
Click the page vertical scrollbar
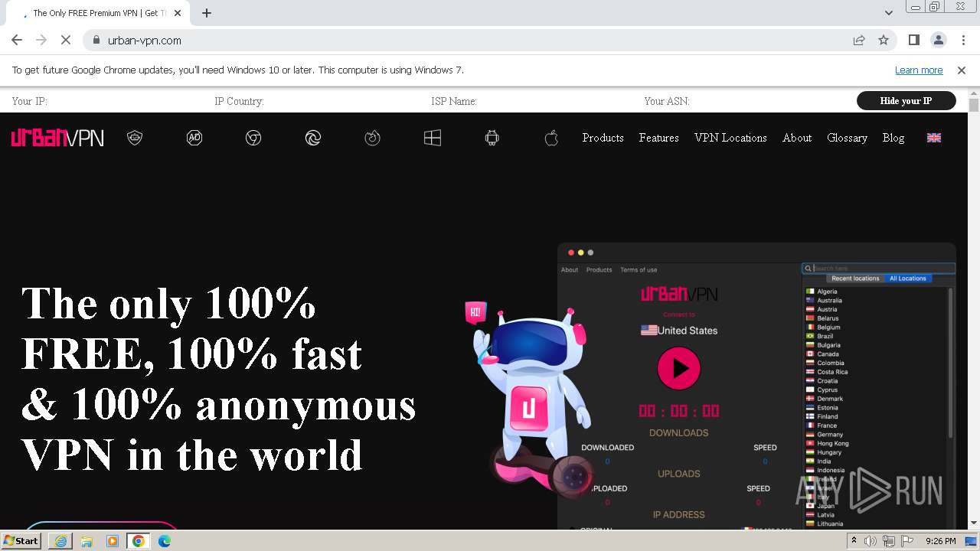coord(974,310)
